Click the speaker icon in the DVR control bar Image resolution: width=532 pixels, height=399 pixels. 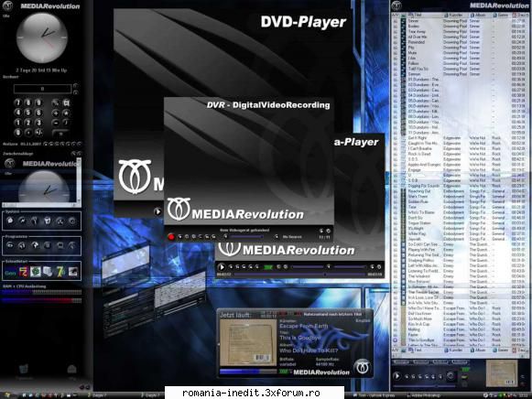225,236
